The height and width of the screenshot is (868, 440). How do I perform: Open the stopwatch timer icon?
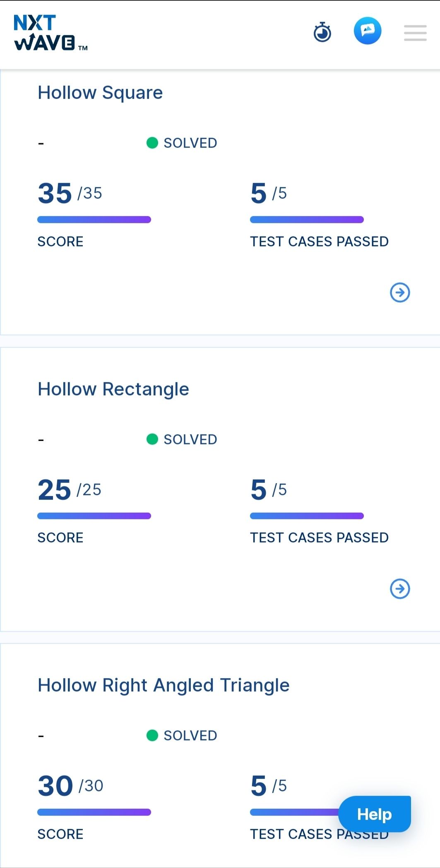(x=322, y=32)
